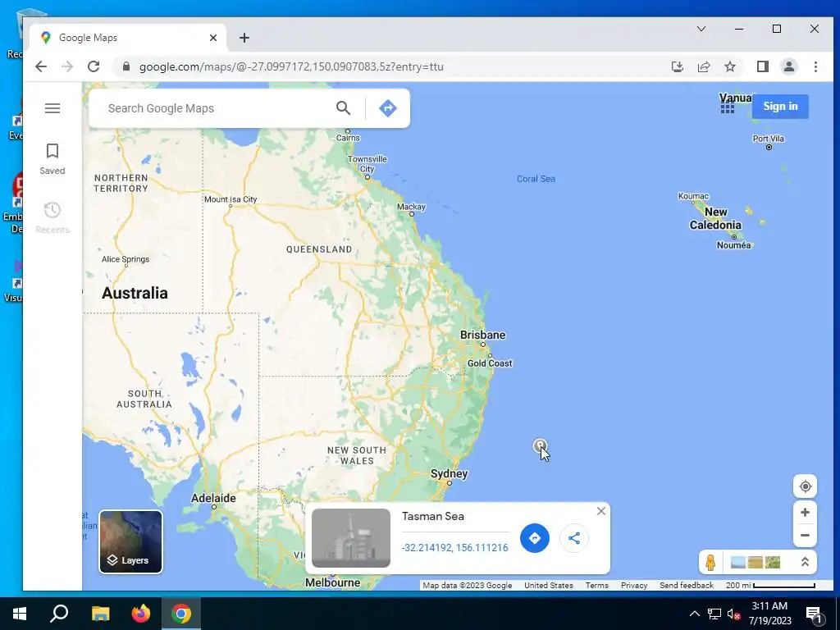Viewport: 840px width, 630px height.
Task: Get directions to Tasman Sea
Action: [534, 538]
